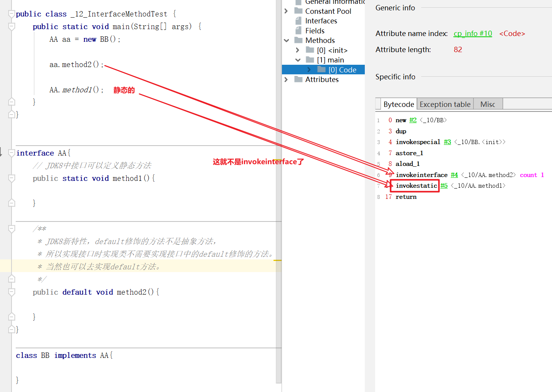Expand the [0] <init> method node

tap(298, 50)
